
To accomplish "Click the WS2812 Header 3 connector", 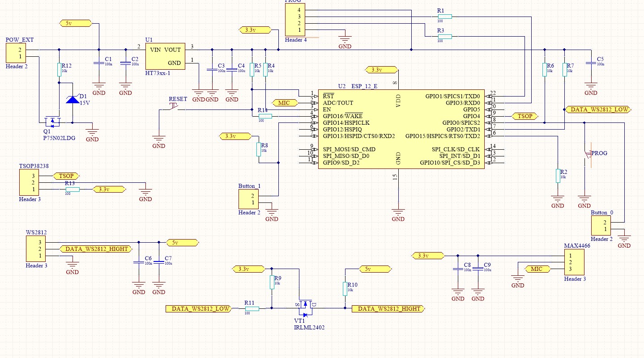I will (35, 249).
